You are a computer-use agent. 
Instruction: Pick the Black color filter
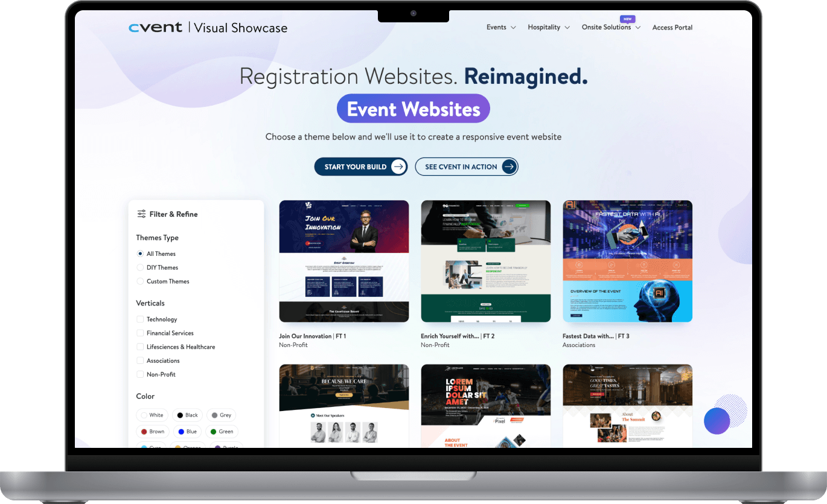pyautogui.click(x=188, y=415)
